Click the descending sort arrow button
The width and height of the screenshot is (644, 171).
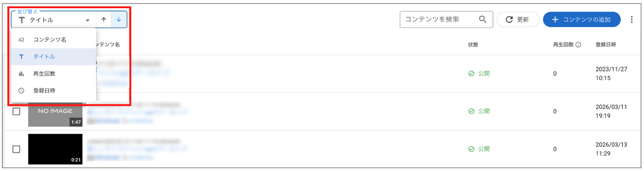point(119,19)
